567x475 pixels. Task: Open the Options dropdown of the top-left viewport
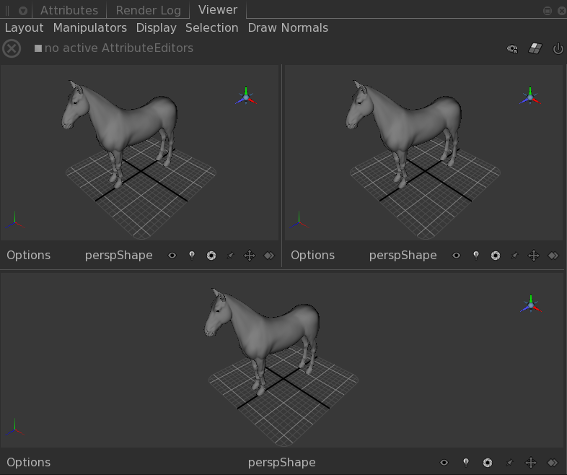[29, 255]
